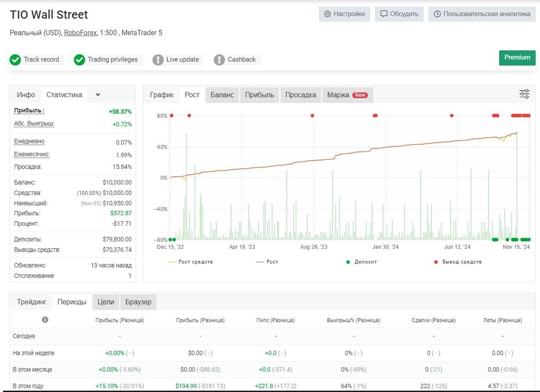Click the Trading privileges checkmark icon

pos(79,60)
